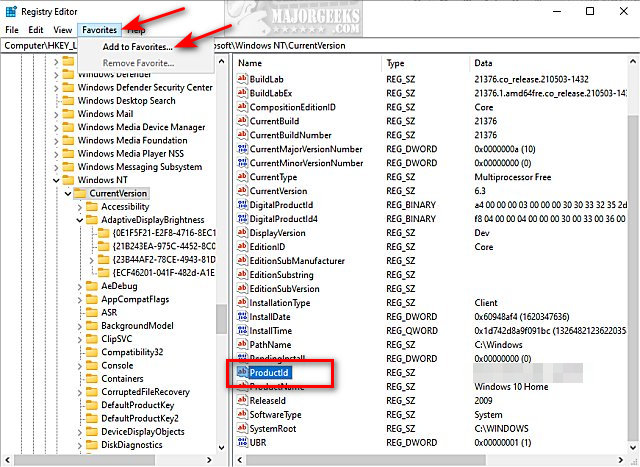Click the CurrentBuild value icon

coord(242,121)
